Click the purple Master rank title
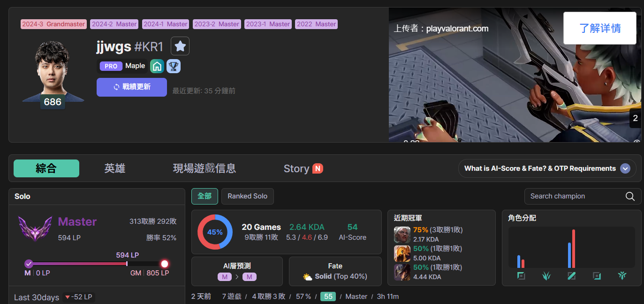Image resolution: width=644 pixels, height=304 pixels. point(77,221)
